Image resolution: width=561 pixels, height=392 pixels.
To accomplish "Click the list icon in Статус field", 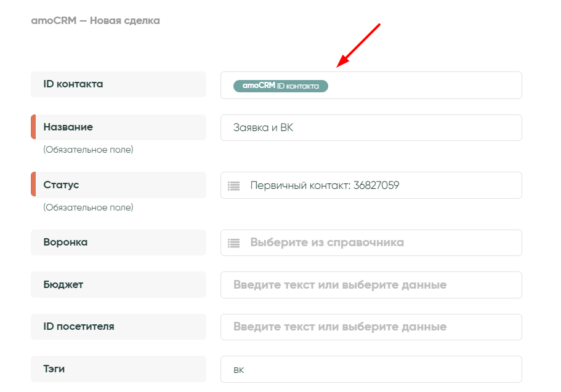I will pyautogui.click(x=233, y=185).
